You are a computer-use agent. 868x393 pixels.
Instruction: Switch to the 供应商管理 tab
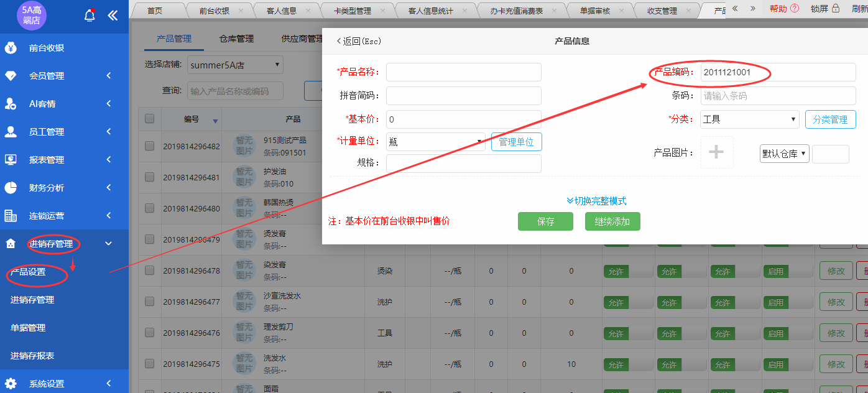point(302,39)
